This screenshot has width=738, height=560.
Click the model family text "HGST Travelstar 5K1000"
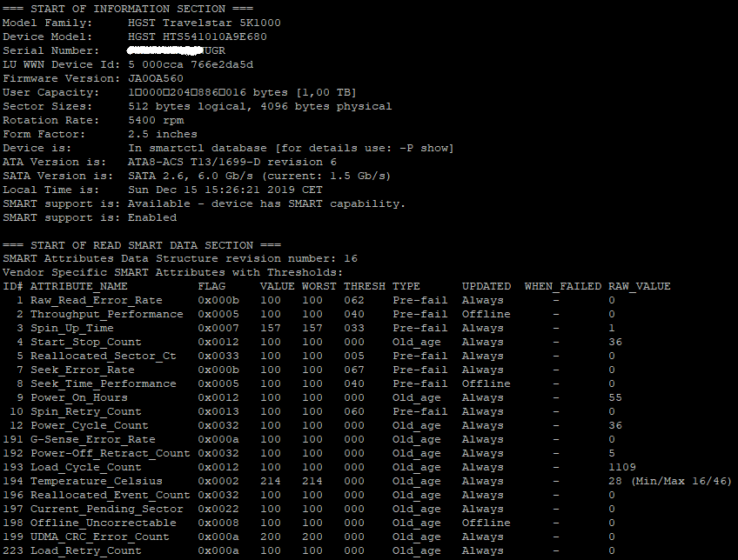pos(205,23)
